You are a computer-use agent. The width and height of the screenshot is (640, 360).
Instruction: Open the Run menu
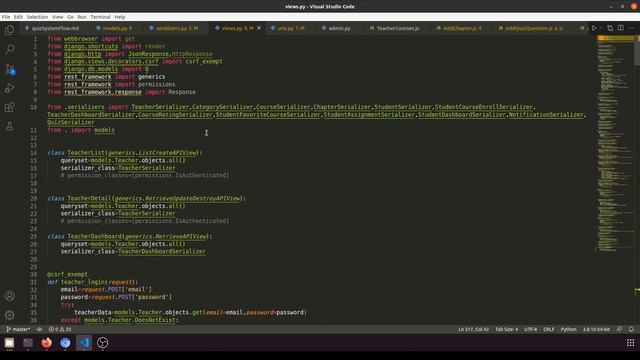(x=82, y=17)
